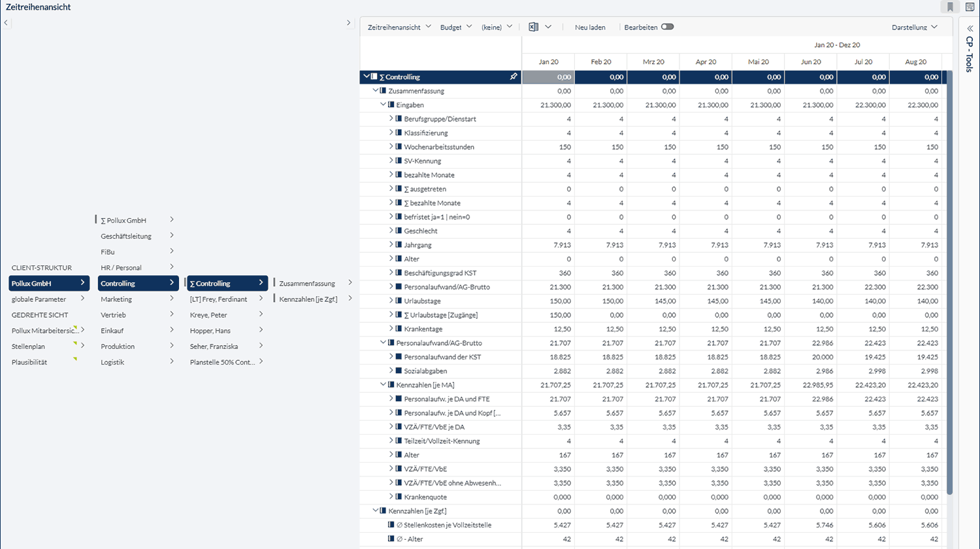Click the icon beside ∅ - Alter
Screen dimensions: 980x549
coord(391,539)
